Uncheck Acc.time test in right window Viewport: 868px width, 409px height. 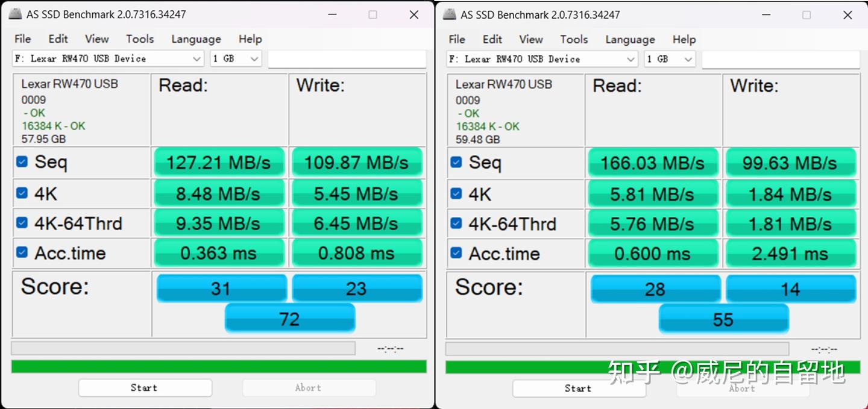[x=456, y=252]
